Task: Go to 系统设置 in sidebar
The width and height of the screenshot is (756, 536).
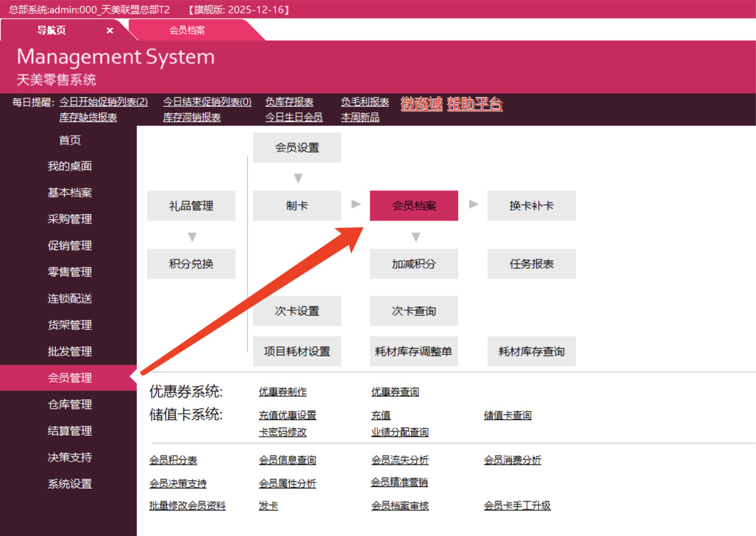Action: [x=70, y=484]
